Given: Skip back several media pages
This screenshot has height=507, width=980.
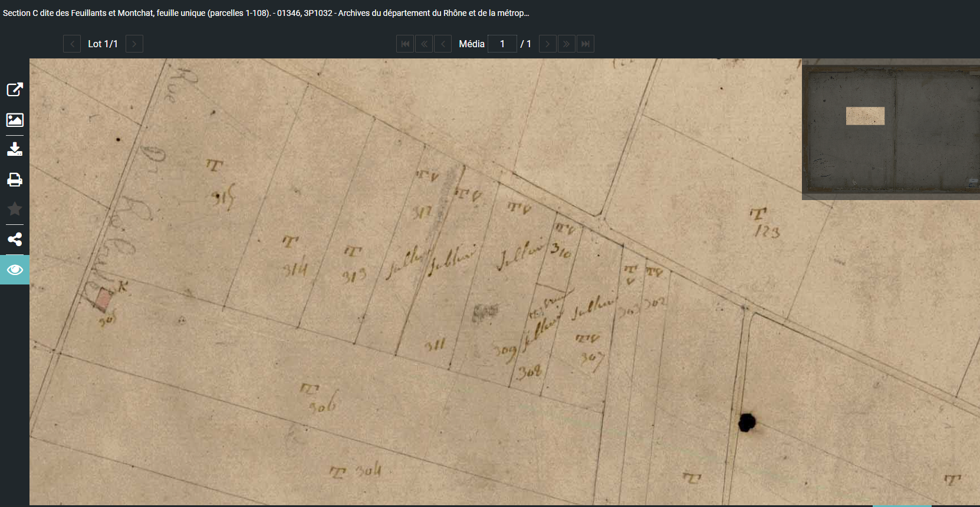Looking at the screenshot, I should point(424,44).
